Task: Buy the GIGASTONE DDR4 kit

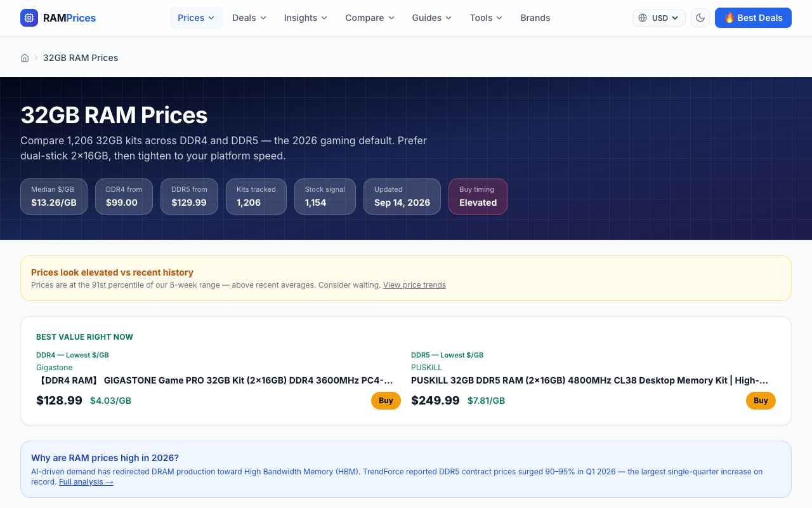Action: pyautogui.click(x=386, y=401)
